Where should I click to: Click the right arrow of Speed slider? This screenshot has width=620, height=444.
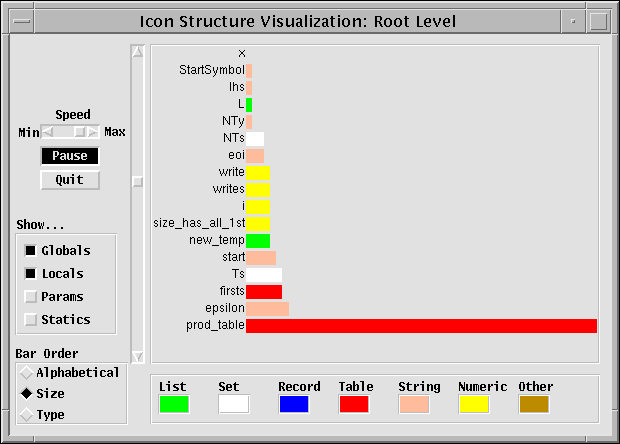click(93, 132)
